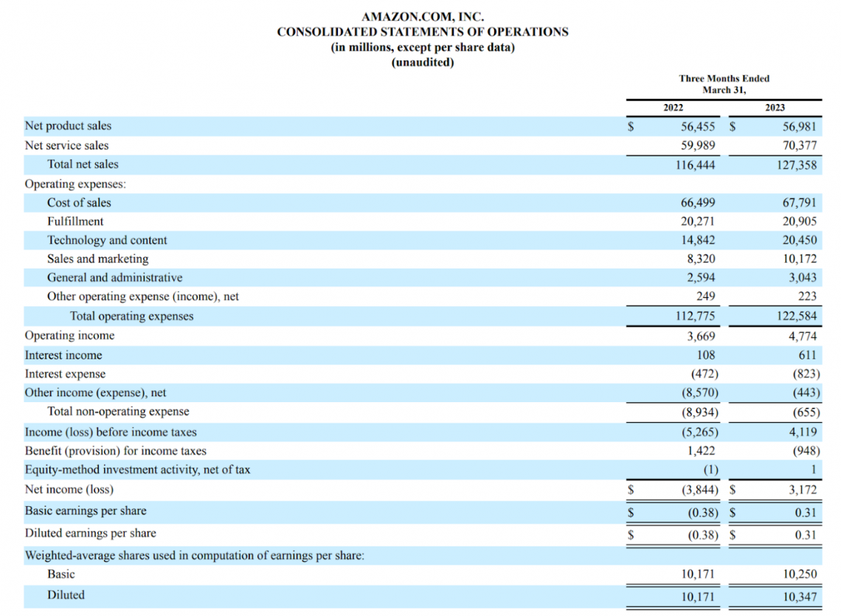Click the 2022 net product sales value 56,455
The width and height of the screenshot is (841, 616).
(698, 127)
